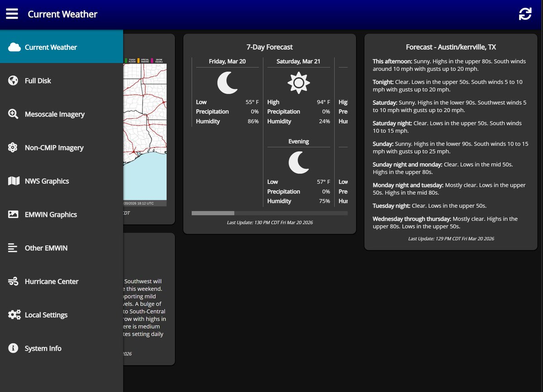Open the Current Weather menu item

point(62,47)
